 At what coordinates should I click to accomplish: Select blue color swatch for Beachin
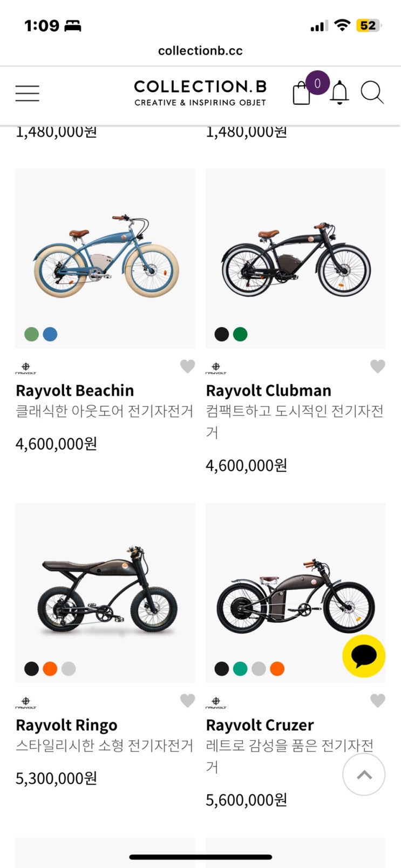50,334
